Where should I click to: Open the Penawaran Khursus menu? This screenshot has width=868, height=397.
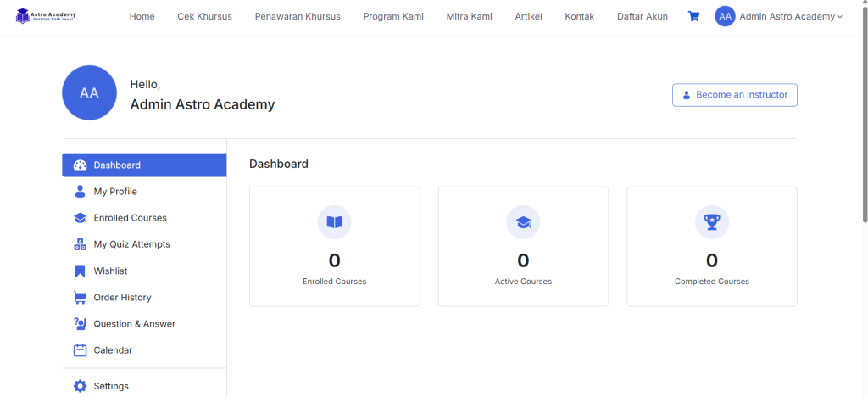298,16
